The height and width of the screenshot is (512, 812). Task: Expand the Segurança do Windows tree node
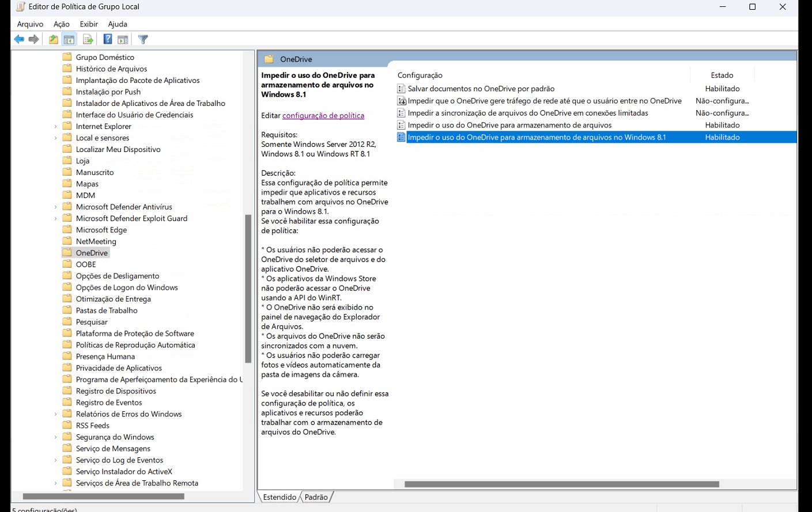[56, 437]
